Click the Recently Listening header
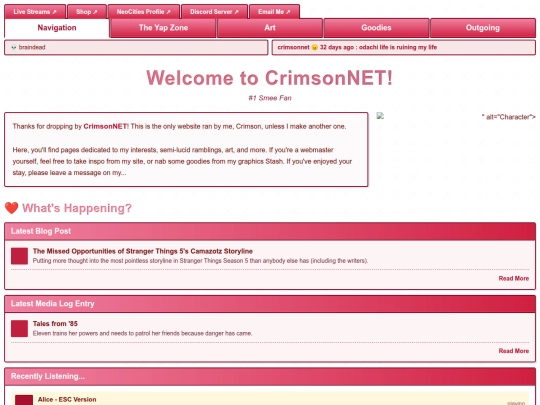 [270, 376]
